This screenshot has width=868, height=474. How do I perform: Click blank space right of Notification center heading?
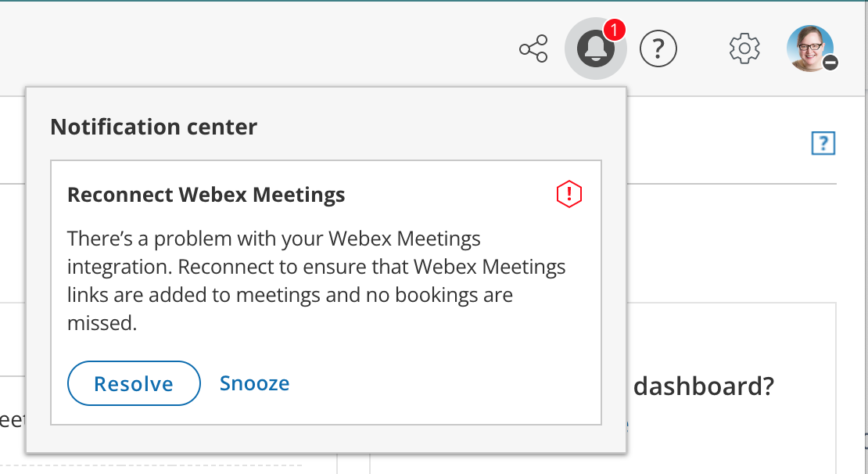pos(438,127)
